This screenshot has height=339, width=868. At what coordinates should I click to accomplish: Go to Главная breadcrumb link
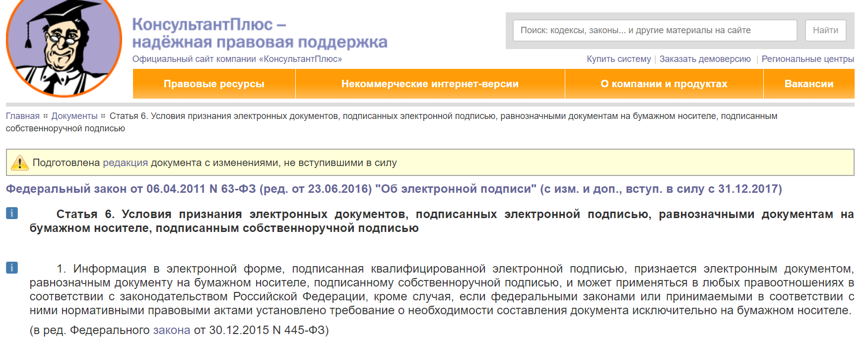22,116
